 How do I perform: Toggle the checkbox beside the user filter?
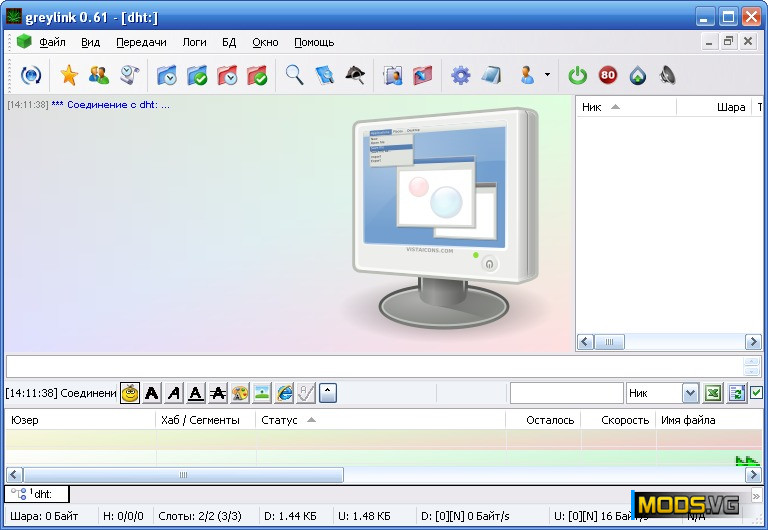click(x=757, y=393)
